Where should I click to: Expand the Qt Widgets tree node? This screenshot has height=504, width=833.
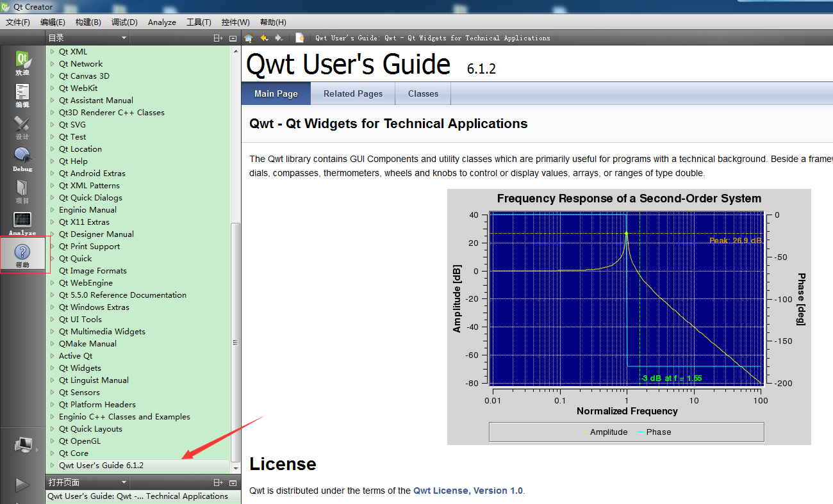click(53, 368)
